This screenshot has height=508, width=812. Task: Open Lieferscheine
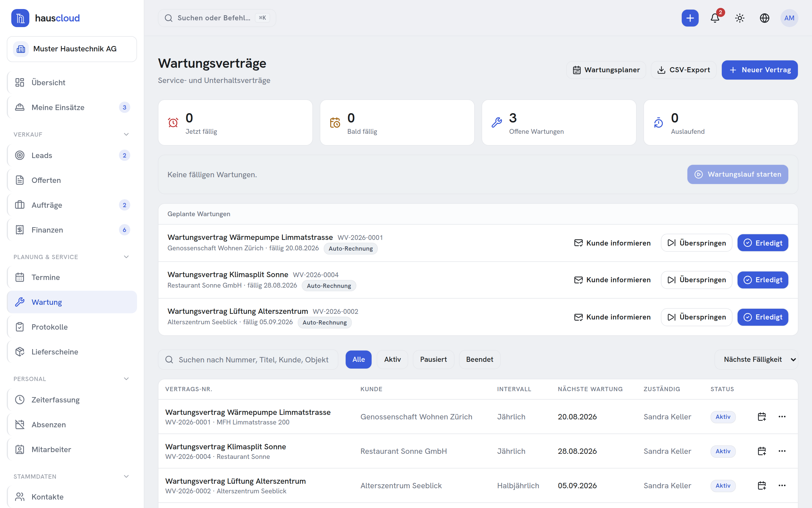point(72,352)
